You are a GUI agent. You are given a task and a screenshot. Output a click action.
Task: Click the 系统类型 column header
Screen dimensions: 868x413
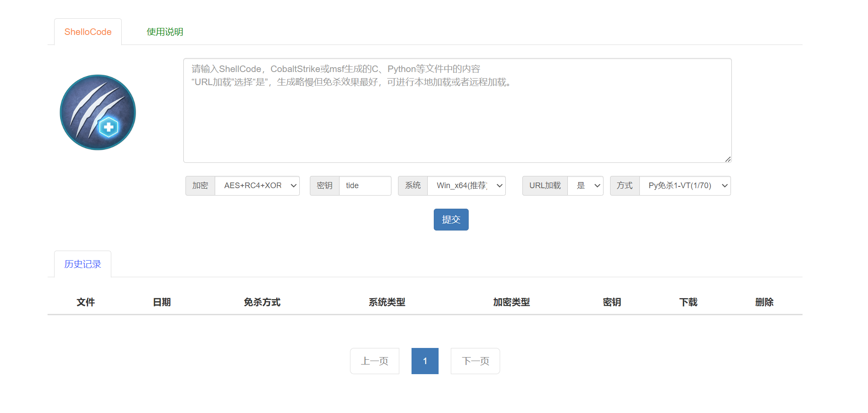click(387, 302)
